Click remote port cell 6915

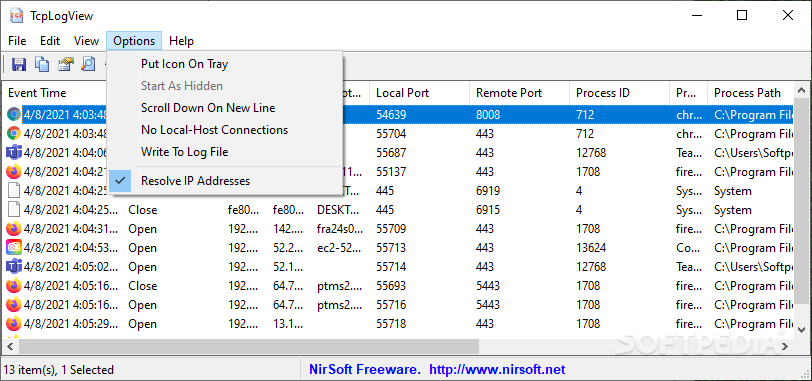click(488, 210)
